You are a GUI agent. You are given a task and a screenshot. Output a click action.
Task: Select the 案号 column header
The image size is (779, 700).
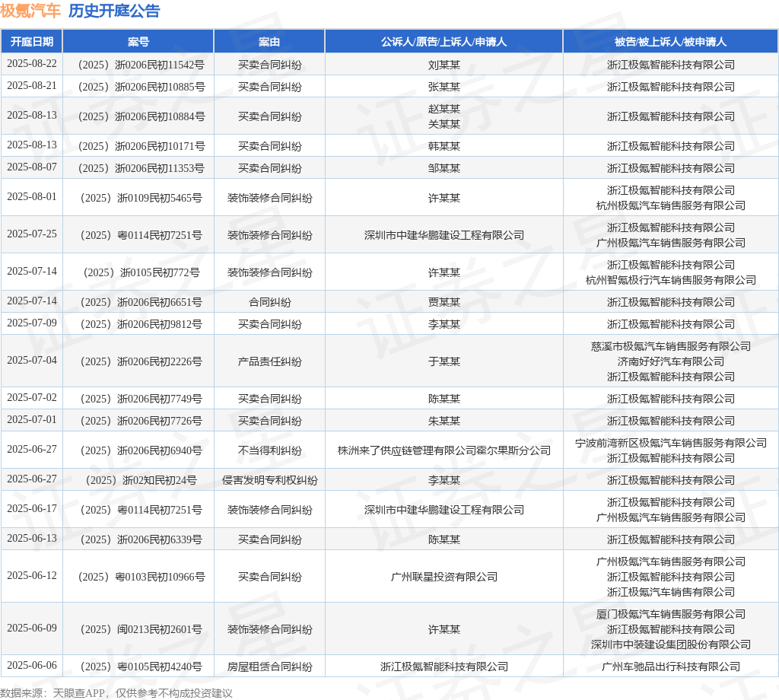(138, 42)
